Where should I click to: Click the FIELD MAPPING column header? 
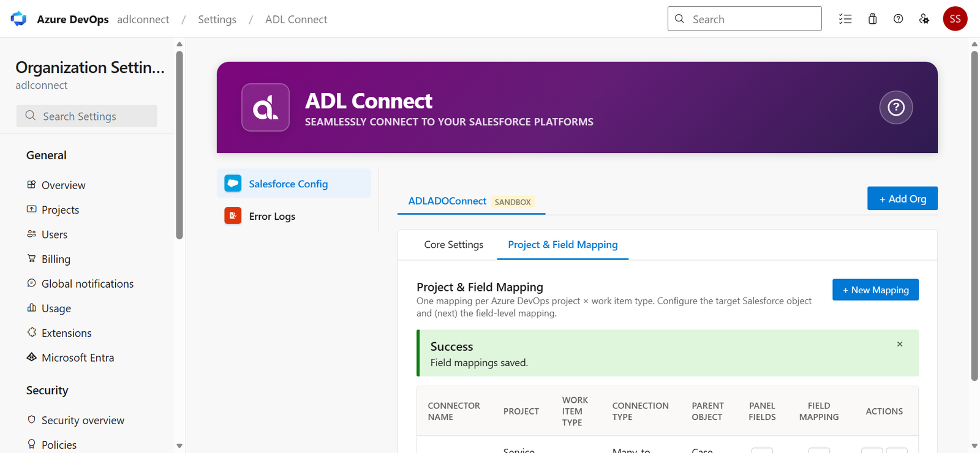tap(819, 411)
